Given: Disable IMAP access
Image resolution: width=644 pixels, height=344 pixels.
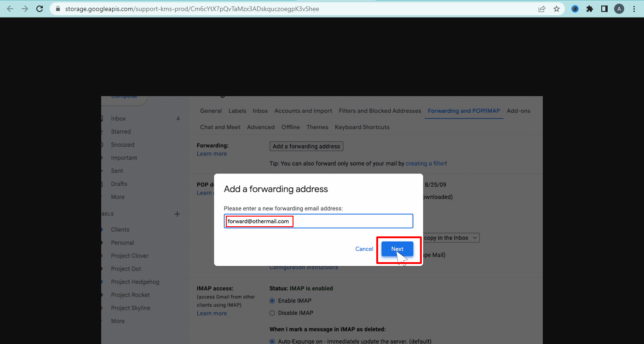Looking at the screenshot, I should point(272,313).
